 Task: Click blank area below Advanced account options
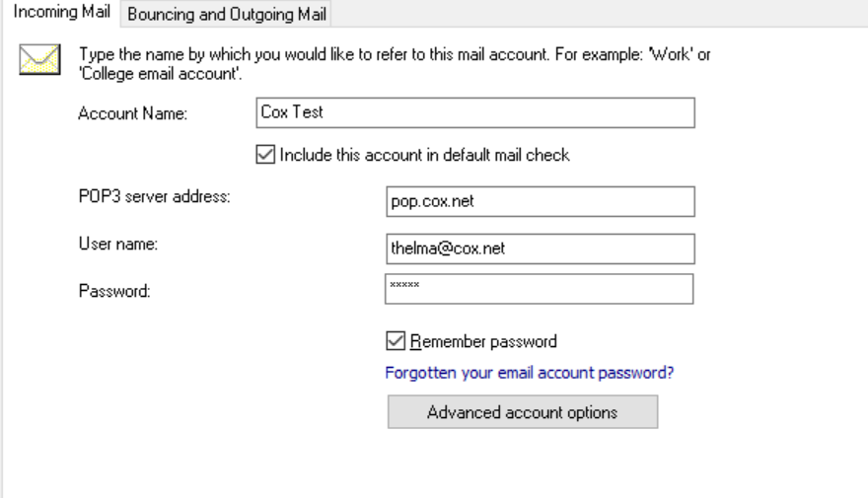(523, 463)
